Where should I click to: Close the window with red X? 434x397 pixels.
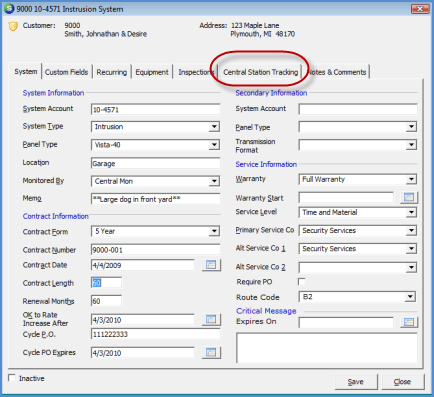tap(420, 8)
